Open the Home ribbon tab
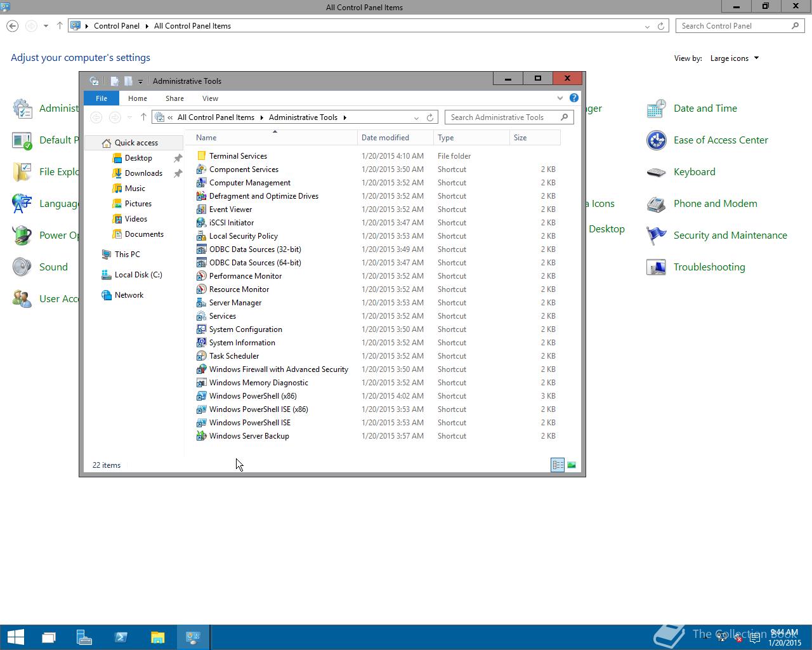 point(138,98)
